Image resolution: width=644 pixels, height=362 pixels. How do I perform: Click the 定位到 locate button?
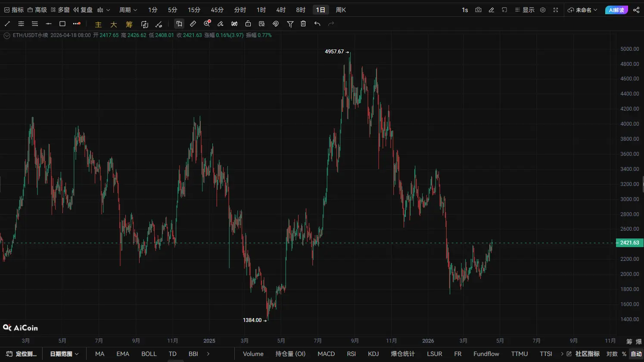click(22, 354)
